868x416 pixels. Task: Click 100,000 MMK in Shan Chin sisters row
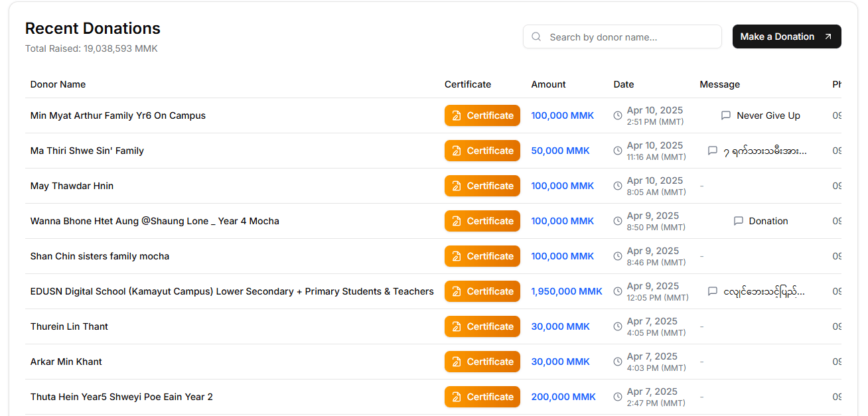563,256
